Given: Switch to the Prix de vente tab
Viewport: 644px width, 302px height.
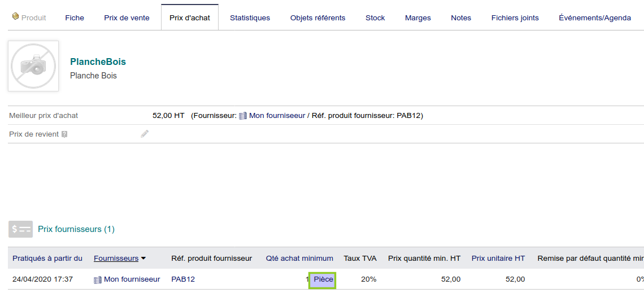Looking at the screenshot, I should pos(127,17).
